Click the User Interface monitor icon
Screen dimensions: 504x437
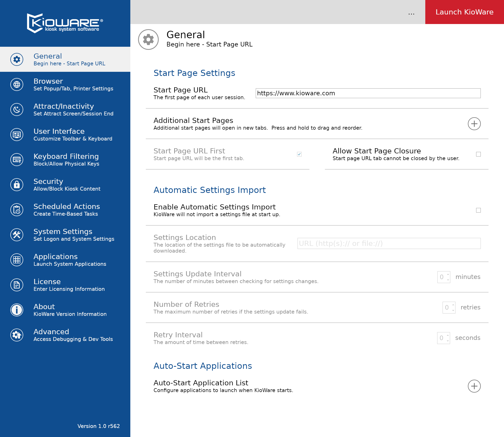point(17,135)
